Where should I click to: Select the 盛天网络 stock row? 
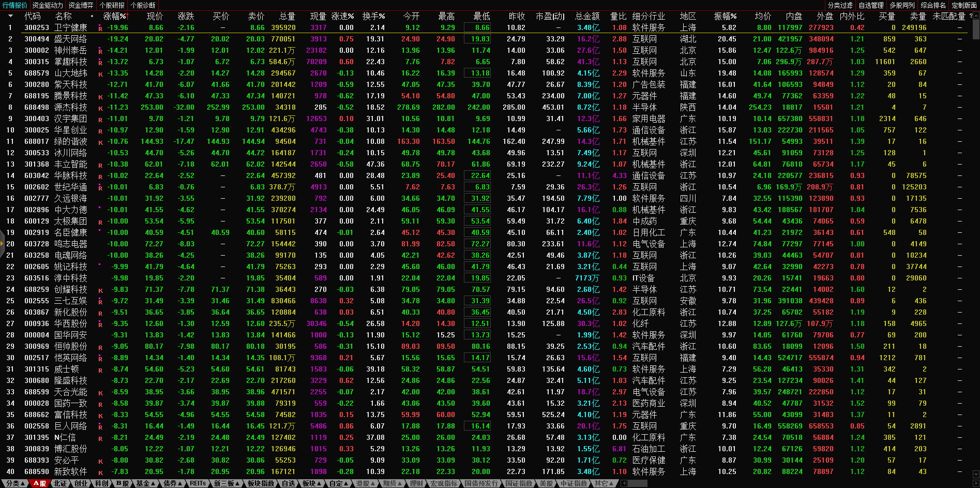(x=70, y=39)
